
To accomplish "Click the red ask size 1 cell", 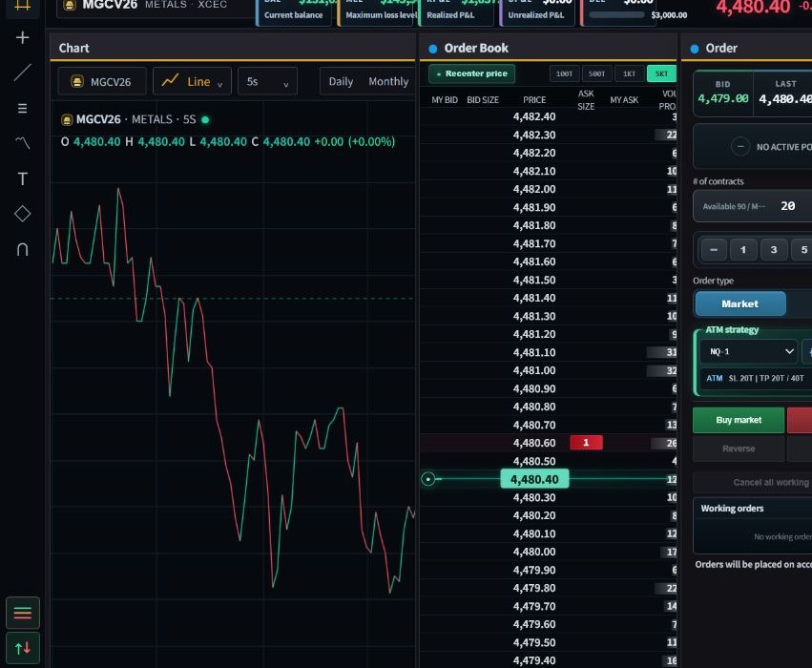I will pos(586,443).
